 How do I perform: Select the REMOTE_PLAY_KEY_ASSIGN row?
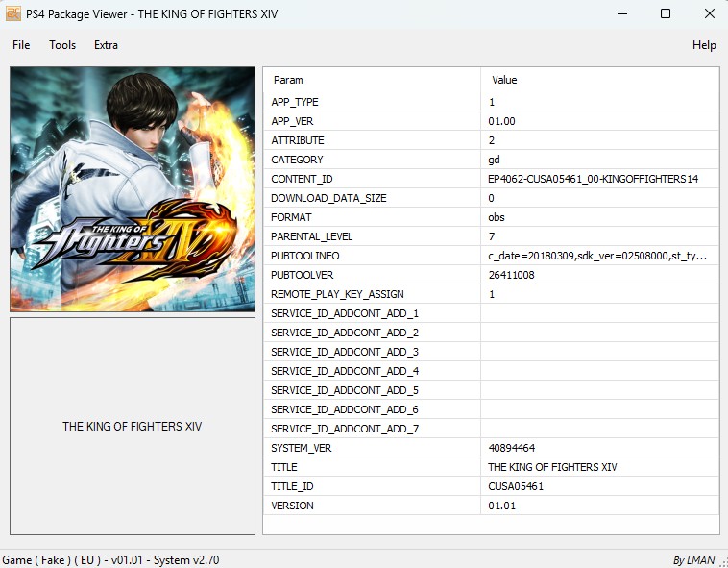491,294
